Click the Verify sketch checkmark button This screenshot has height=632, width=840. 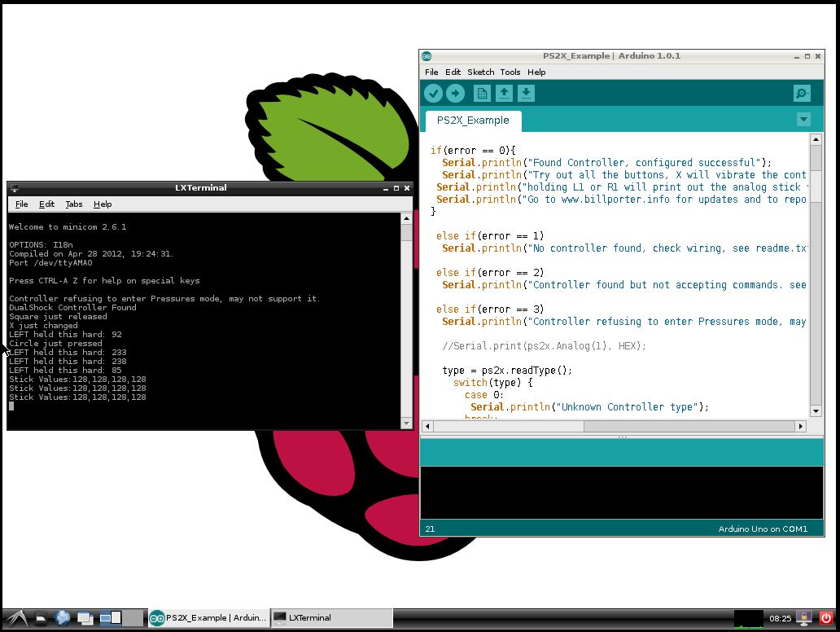pyautogui.click(x=434, y=94)
